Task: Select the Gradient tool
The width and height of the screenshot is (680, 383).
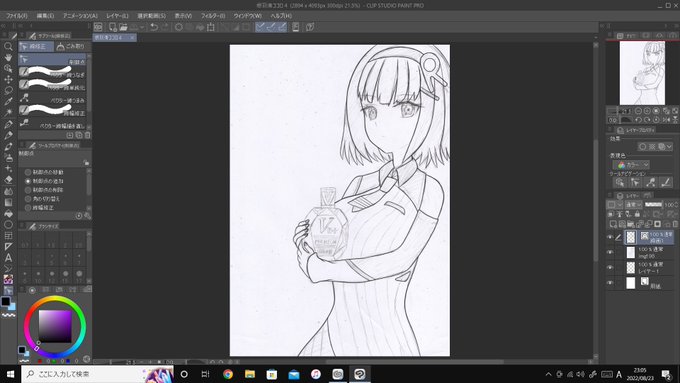Action: [8, 202]
